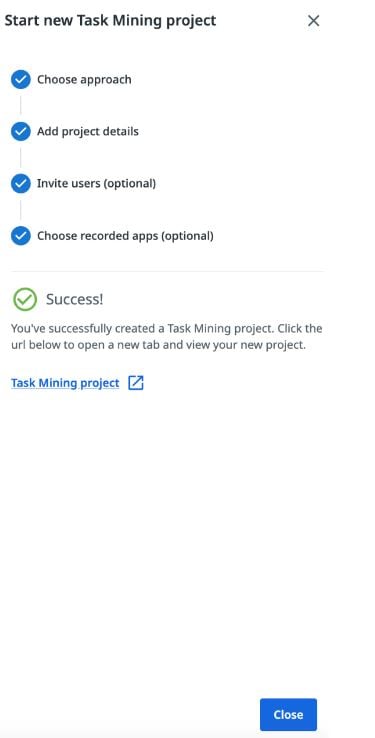Viewport: 375px width, 738px height.
Task: Open the Task Mining project link
Action: 65,383
